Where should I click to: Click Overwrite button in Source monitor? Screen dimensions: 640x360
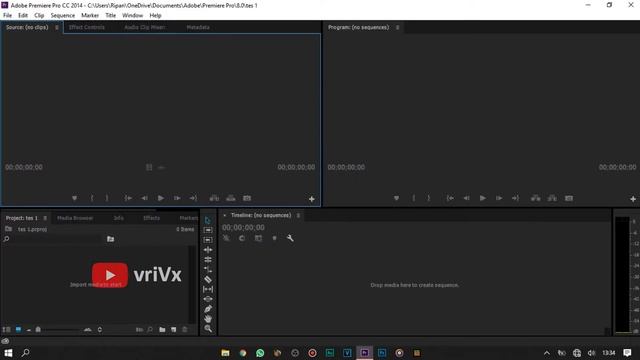pyautogui.click(x=231, y=198)
